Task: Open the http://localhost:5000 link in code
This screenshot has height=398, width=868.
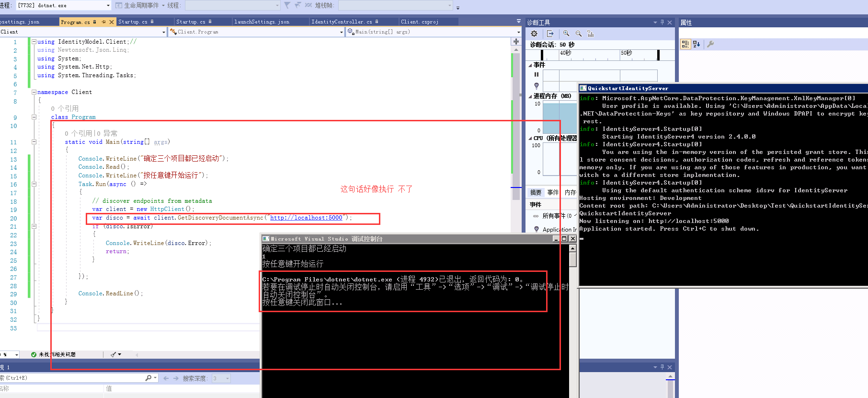Action: 306,218
